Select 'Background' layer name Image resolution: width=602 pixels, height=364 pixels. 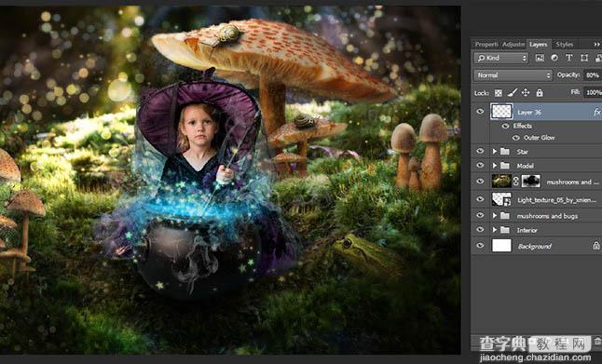click(x=534, y=247)
